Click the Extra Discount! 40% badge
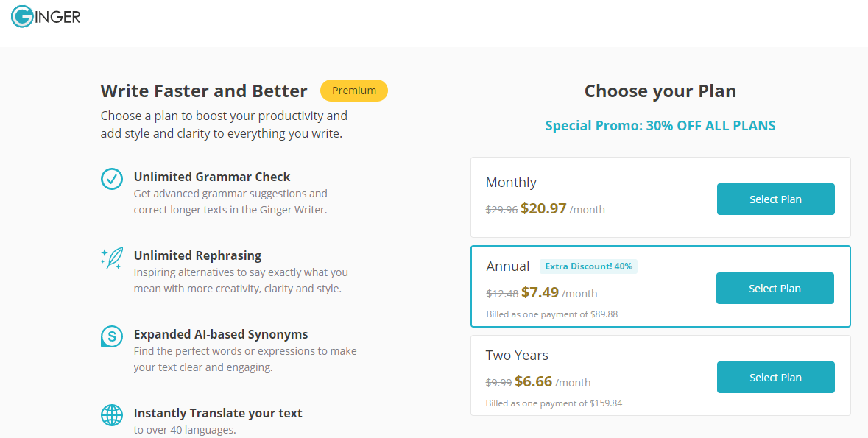 click(588, 266)
